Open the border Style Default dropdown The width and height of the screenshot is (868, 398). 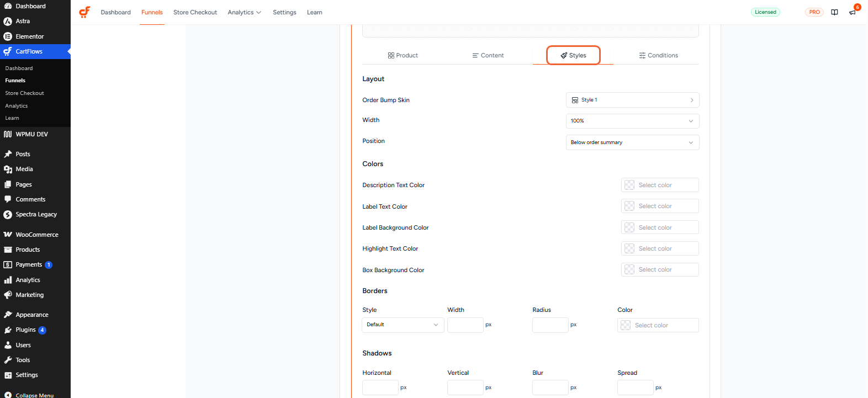(x=403, y=325)
